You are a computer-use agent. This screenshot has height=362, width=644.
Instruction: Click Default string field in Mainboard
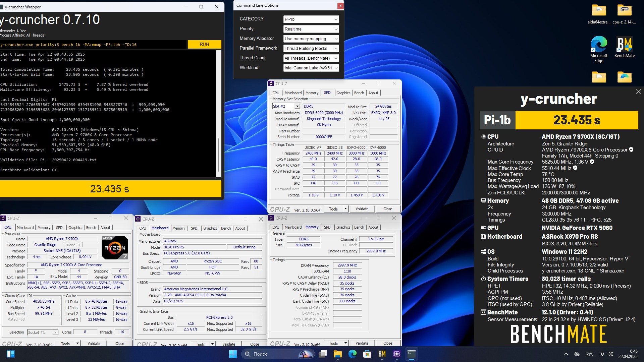(244, 247)
